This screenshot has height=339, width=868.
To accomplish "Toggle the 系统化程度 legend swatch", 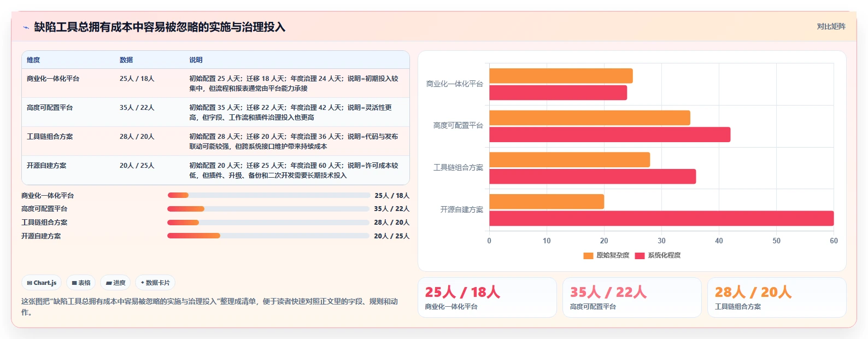I will point(640,255).
